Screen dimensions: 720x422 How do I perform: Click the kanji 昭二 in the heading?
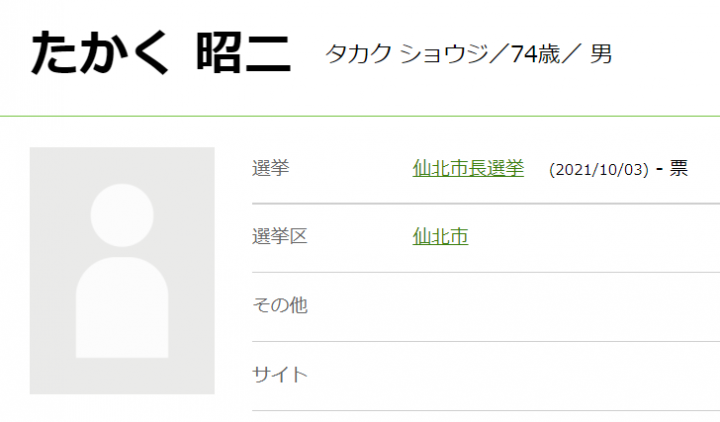[x=245, y=54]
